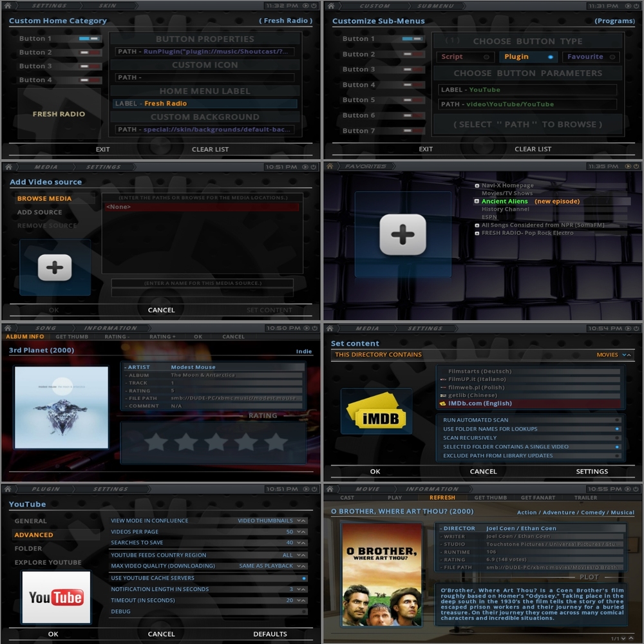Click play icon in Add Video source header
Screen dimensions: 644x644
click(x=305, y=167)
